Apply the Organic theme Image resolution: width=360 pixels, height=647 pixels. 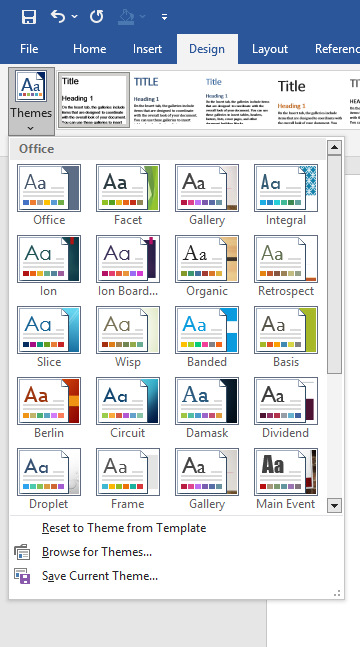coord(207,266)
